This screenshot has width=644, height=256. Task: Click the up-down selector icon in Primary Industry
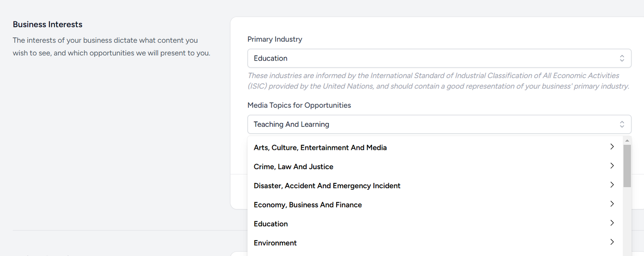pyautogui.click(x=622, y=58)
